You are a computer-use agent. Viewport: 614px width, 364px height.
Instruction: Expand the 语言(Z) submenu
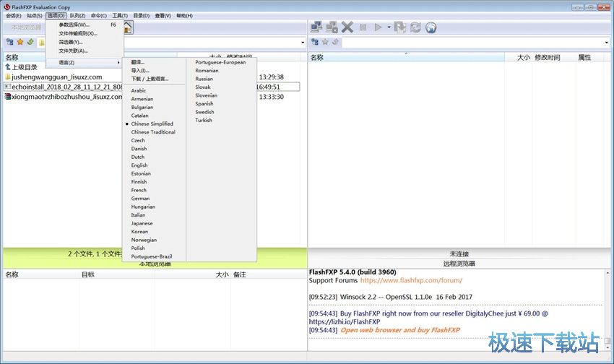[85, 63]
